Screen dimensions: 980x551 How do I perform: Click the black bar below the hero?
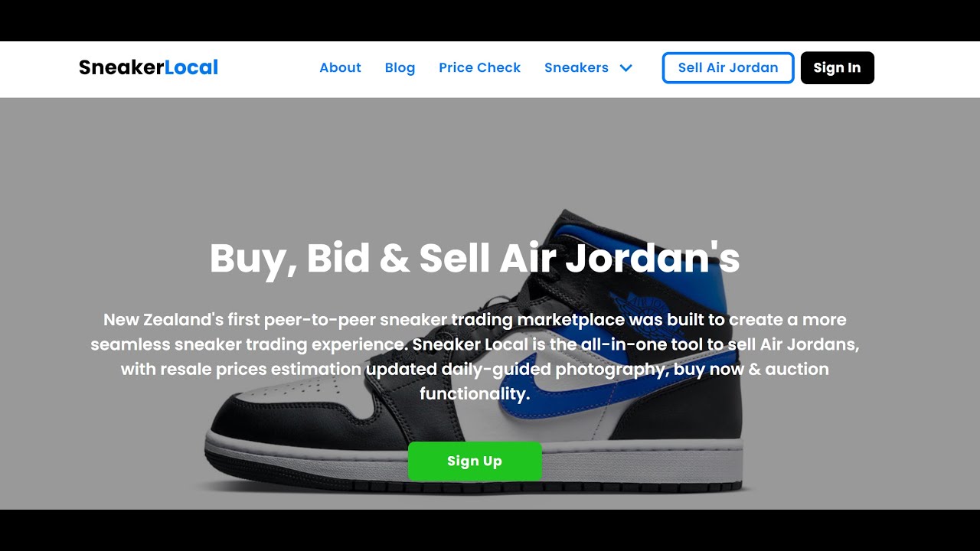click(x=490, y=530)
